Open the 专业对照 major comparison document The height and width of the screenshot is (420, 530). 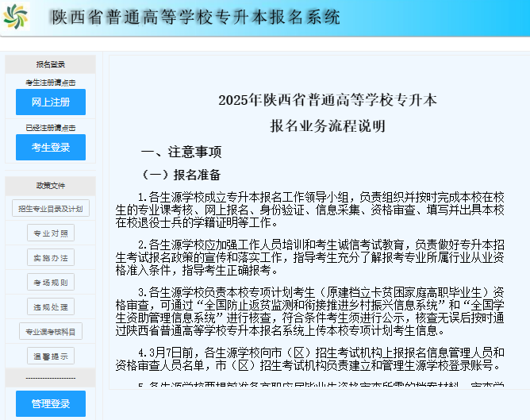(x=51, y=233)
